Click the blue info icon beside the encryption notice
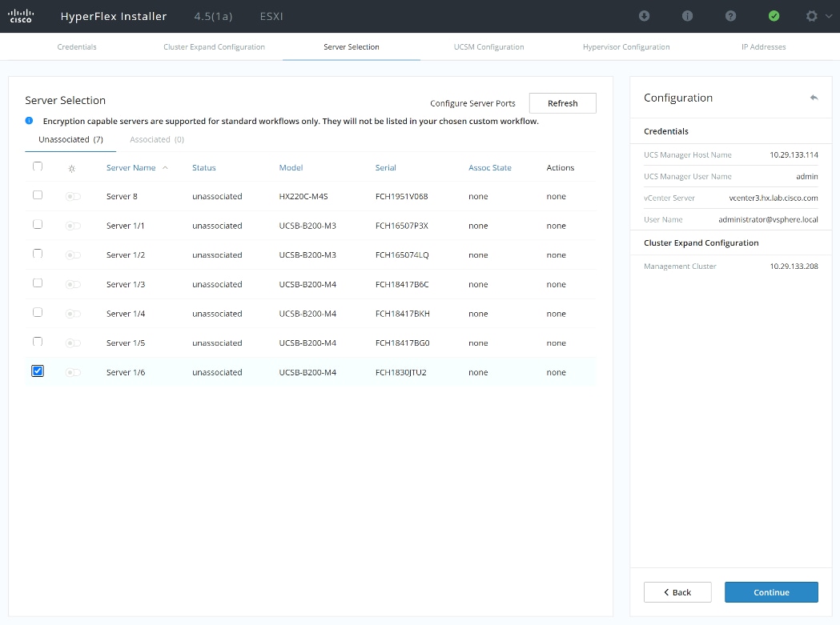This screenshot has width=840, height=625. [x=29, y=121]
